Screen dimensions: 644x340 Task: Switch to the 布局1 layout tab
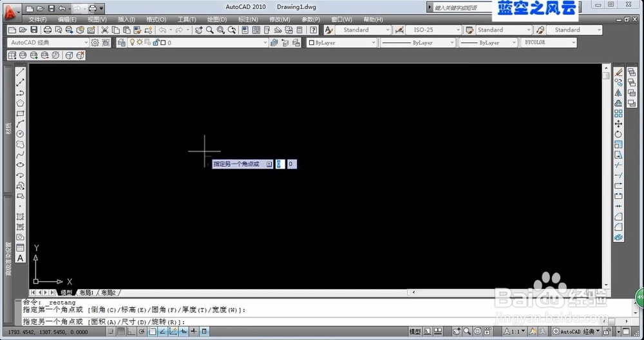[87, 293]
